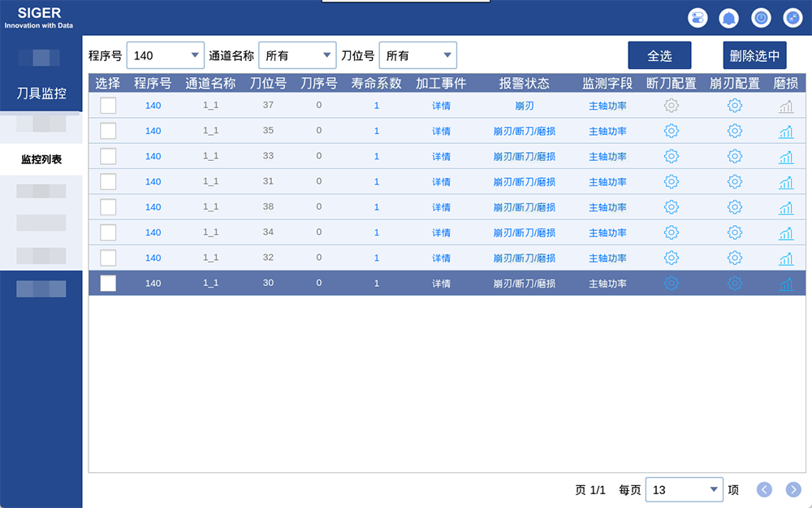
Task: Check the box for tool position 37
Action: 108,105
